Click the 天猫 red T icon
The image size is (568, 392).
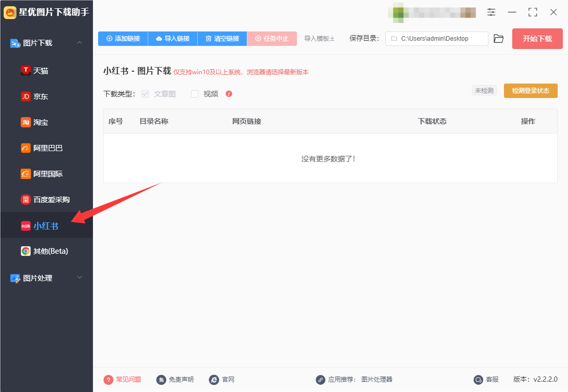click(26, 71)
